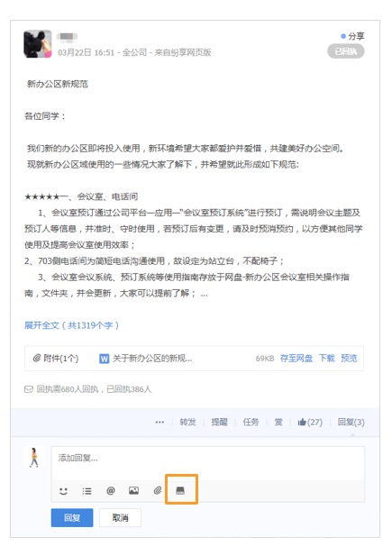Mention someone with the @ icon
The width and height of the screenshot is (392, 546).
110,491
